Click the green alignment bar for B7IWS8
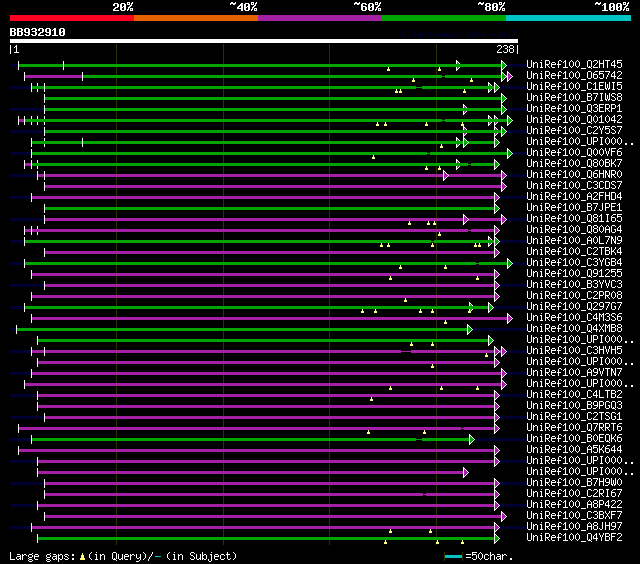This screenshot has height=564, width=640. click(x=274, y=98)
